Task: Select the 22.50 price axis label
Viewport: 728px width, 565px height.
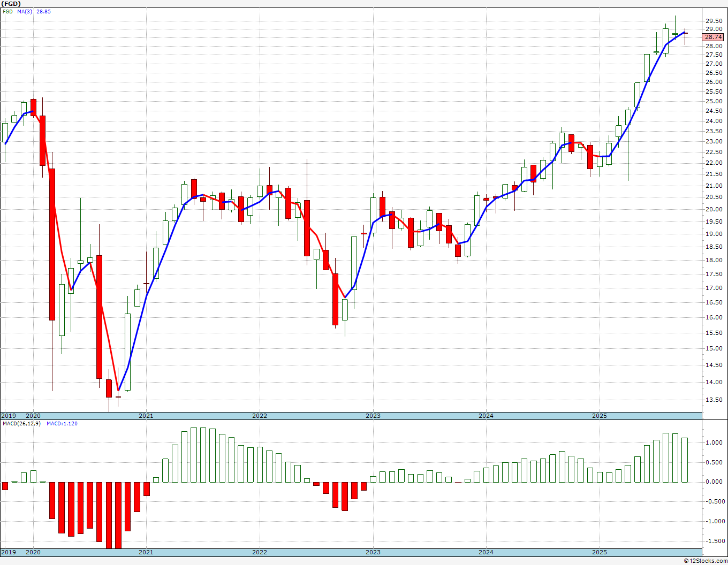Action: (714, 152)
